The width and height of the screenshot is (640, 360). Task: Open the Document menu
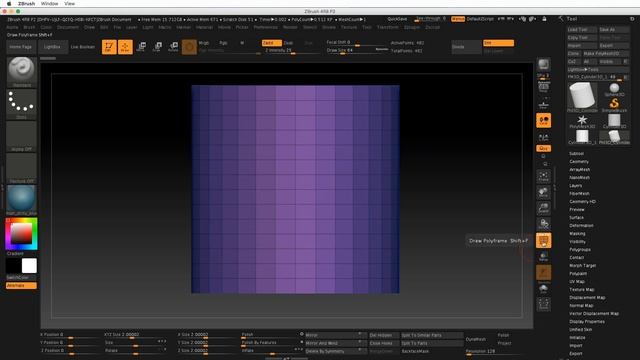(67, 27)
